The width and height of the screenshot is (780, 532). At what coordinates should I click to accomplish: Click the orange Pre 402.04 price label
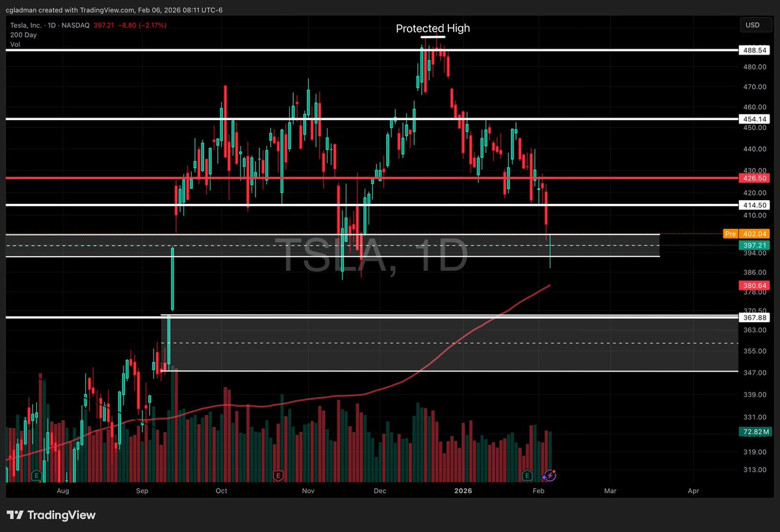(x=747, y=234)
